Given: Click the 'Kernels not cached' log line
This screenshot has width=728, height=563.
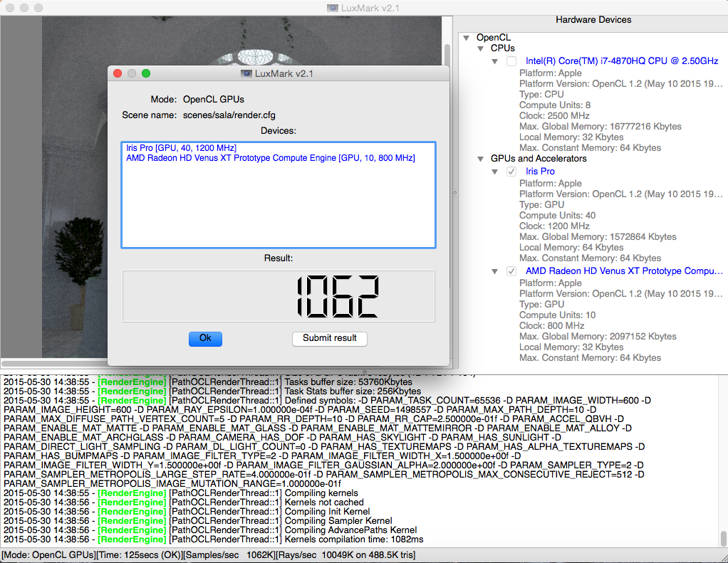Looking at the screenshot, I should [x=184, y=503].
